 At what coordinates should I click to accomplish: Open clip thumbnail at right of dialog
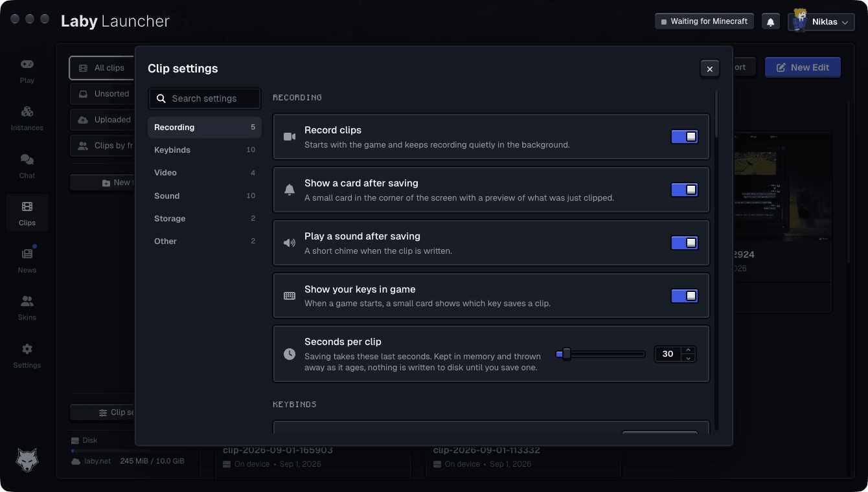coord(782,188)
